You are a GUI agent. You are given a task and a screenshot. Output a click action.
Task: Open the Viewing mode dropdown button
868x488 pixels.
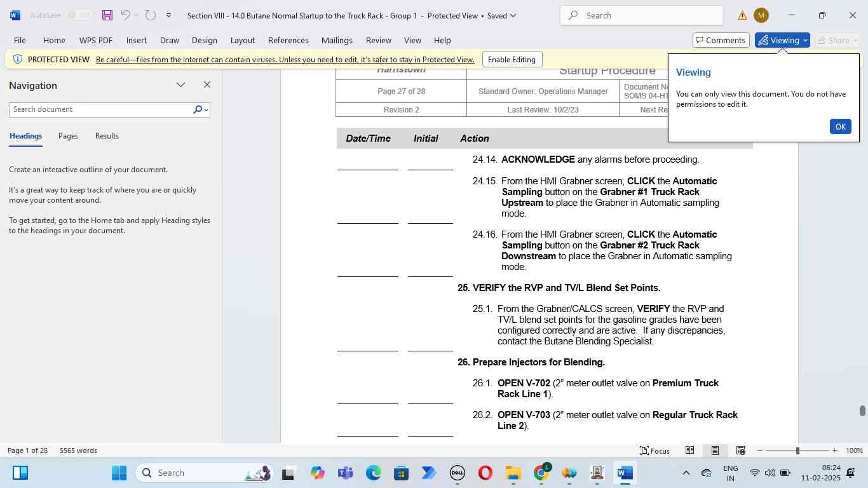[x=782, y=40]
